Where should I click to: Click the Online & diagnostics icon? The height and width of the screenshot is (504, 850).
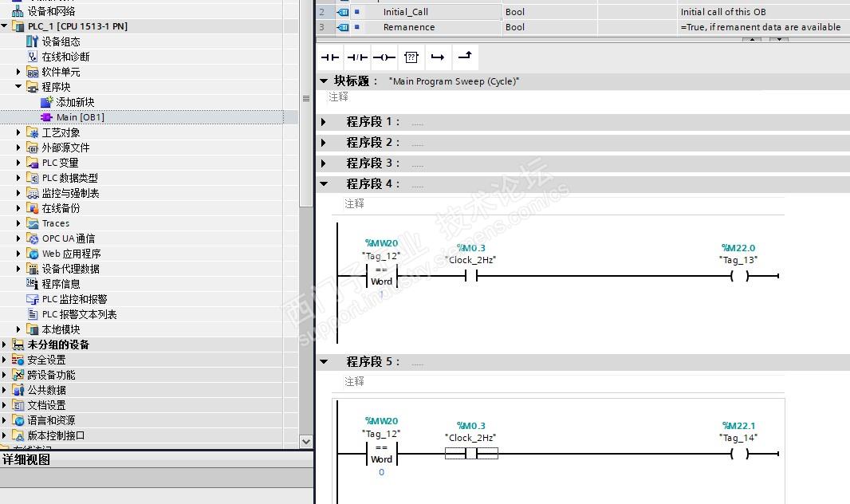[32, 57]
